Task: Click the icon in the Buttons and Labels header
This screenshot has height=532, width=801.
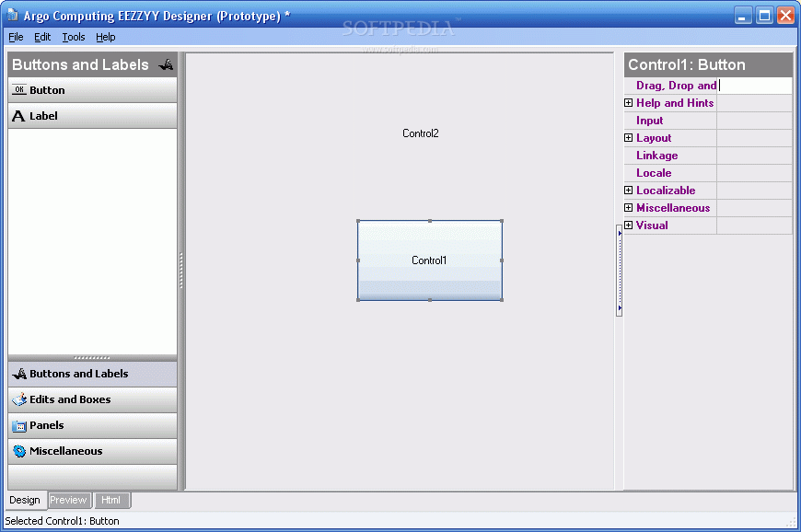Action: (x=166, y=64)
